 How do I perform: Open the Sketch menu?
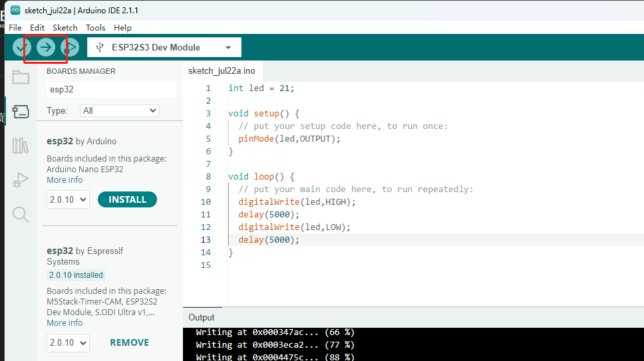click(65, 27)
